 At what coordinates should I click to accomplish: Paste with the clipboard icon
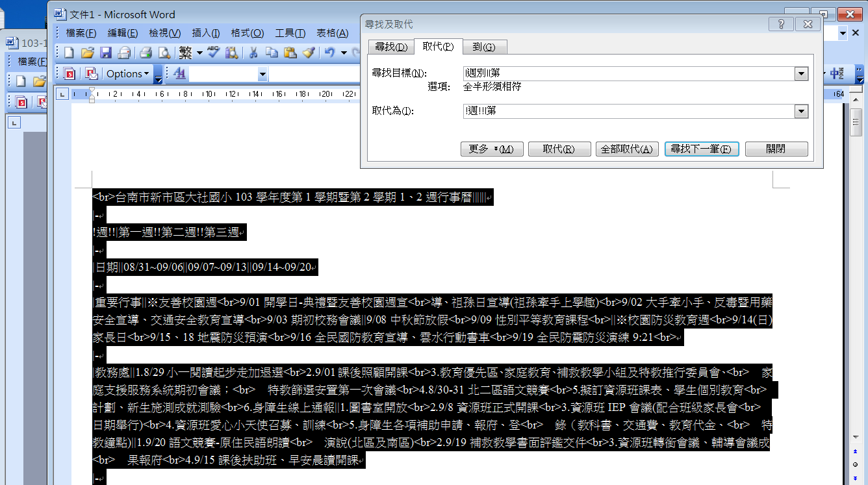pyautogui.click(x=290, y=53)
